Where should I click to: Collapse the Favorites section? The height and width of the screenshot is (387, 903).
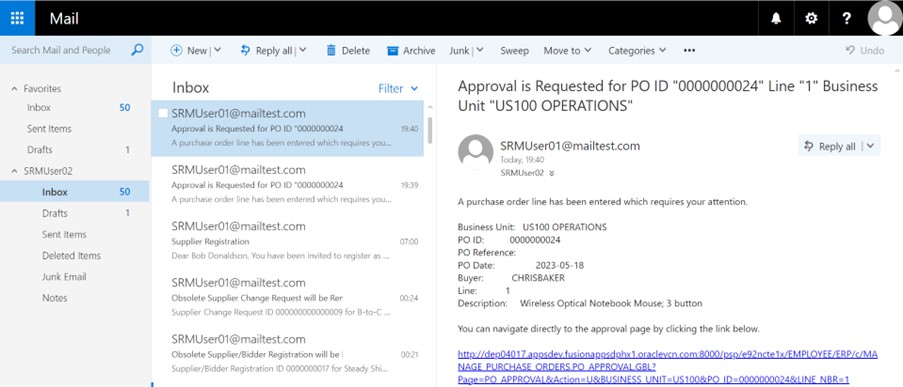14,89
